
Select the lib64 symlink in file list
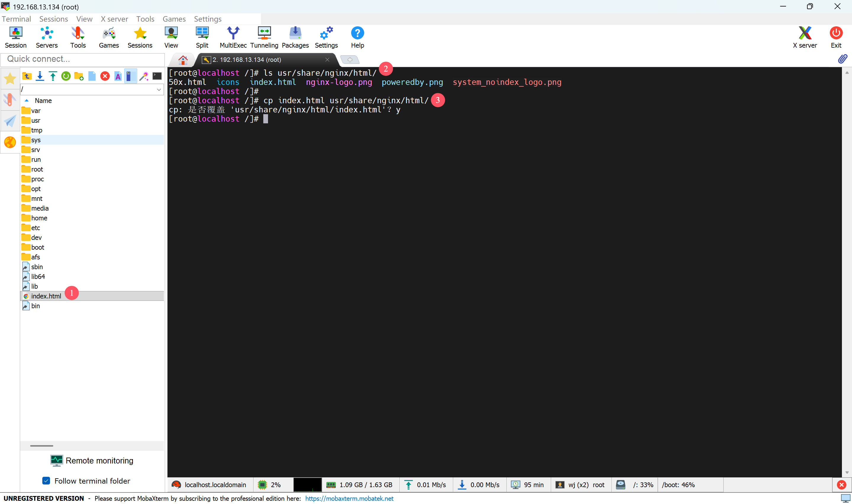click(x=92, y=277)
